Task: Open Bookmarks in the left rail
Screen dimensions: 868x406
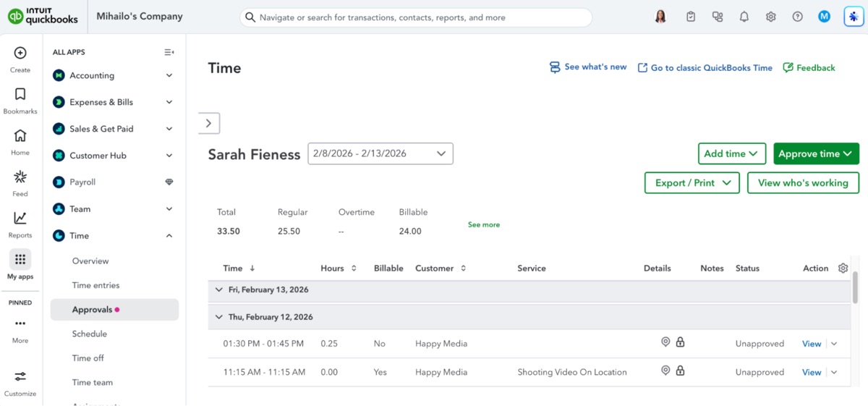Action: [20, 94]
